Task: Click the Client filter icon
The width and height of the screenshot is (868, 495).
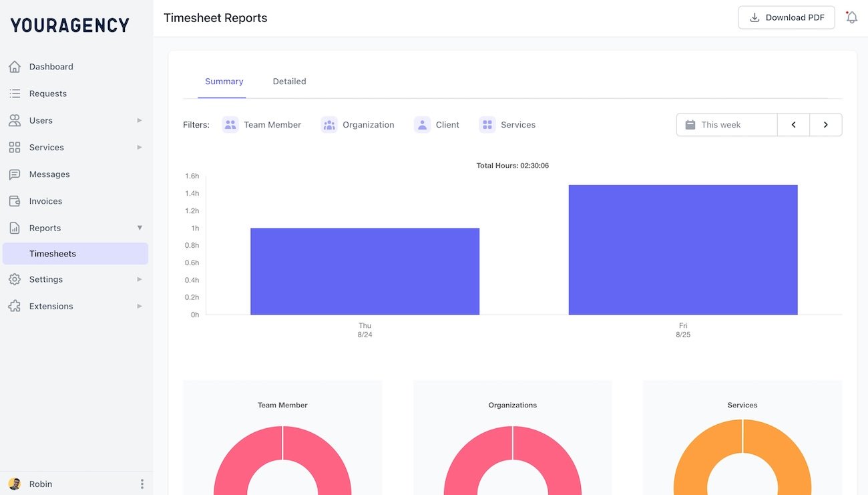Action: coord(422,124)
